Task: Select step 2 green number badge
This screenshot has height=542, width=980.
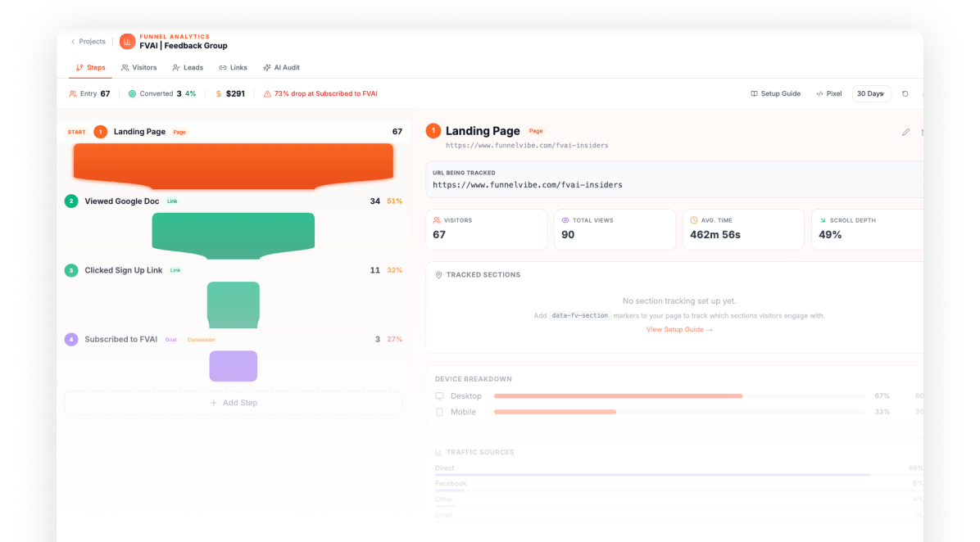Action: [71, 201]
